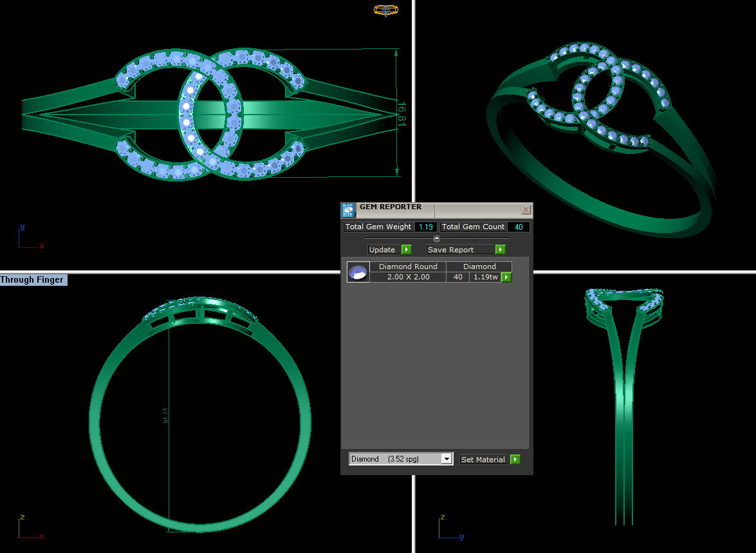Screen dimensions: 756x553
Task: Select the '2.00 X 2.00' size cell
Action: pos(408,277)
